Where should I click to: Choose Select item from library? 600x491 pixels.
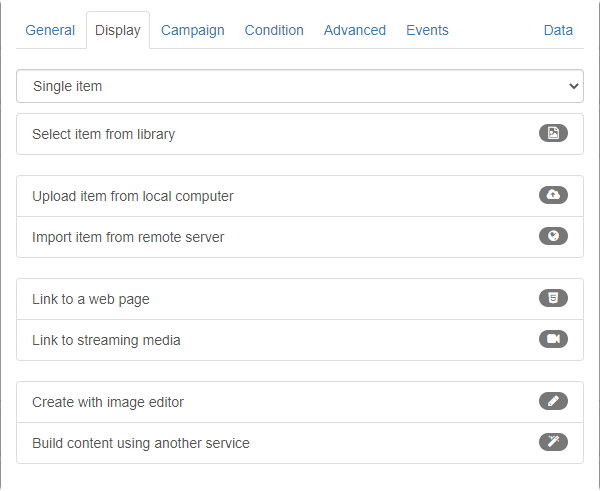coord(300,134)
